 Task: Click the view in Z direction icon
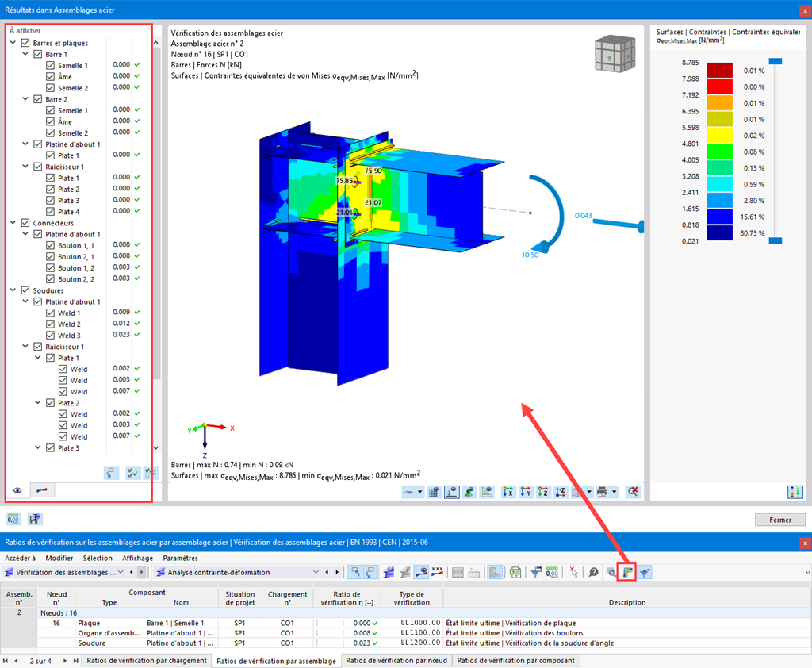542,492
